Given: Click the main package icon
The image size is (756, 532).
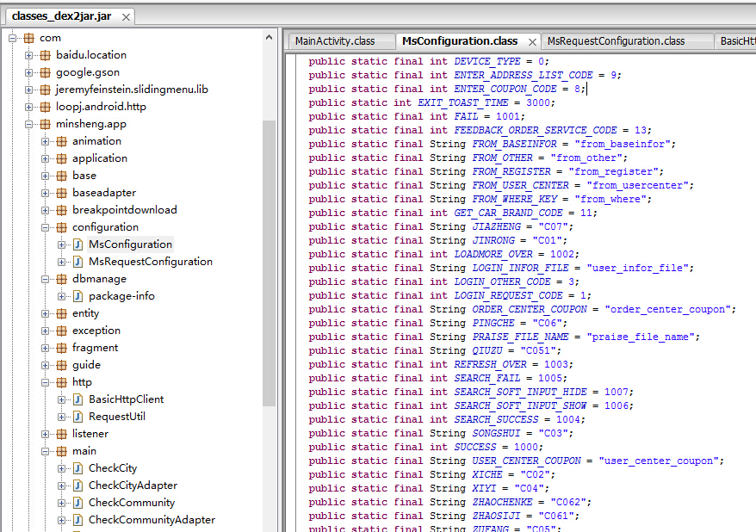Looking at the screenshot, I should point(62,452).
